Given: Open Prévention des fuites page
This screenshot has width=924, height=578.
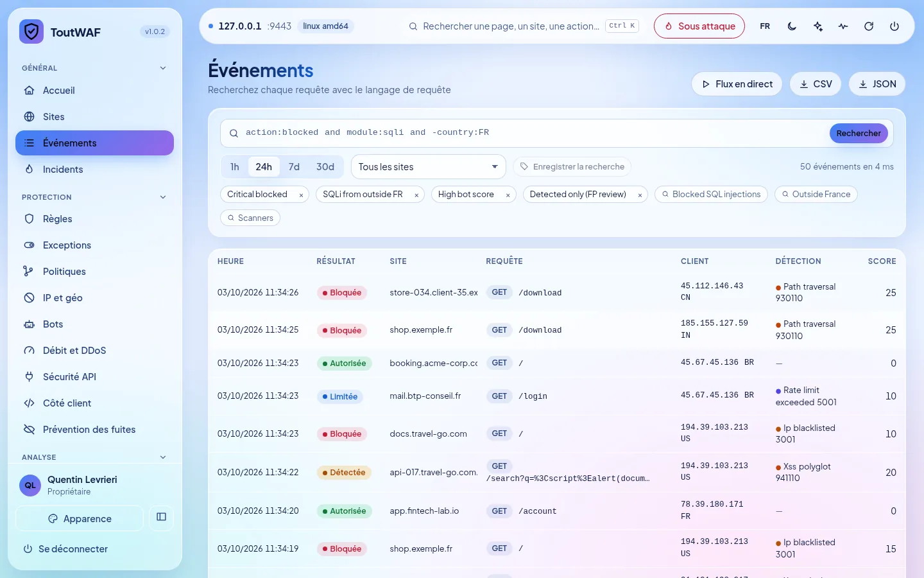Looking at the screenshot, I should click(x=94, y=430).
